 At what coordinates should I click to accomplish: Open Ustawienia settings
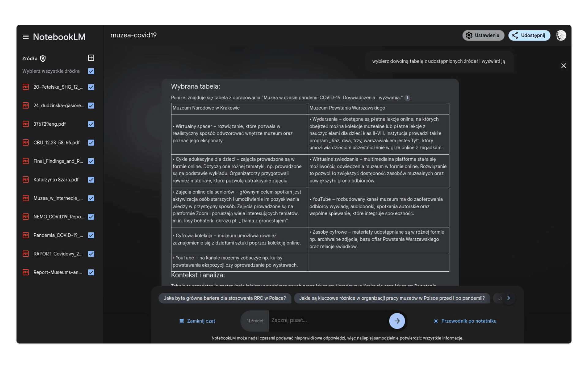pos(483,35)
